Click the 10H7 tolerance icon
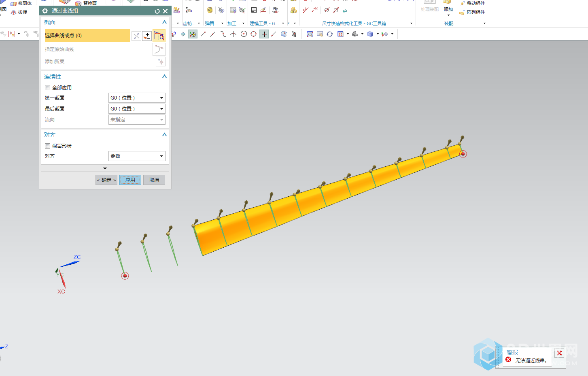 click(x=275, y=10)
